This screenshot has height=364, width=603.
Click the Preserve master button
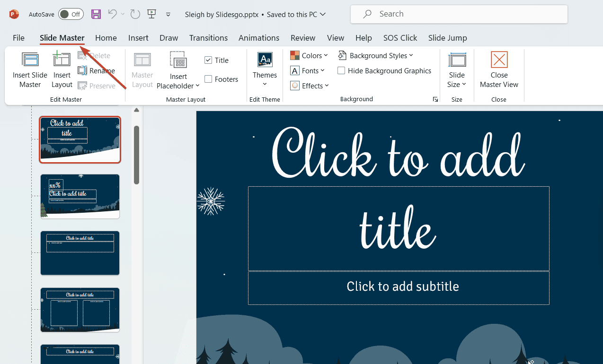(x=97, y=86)
